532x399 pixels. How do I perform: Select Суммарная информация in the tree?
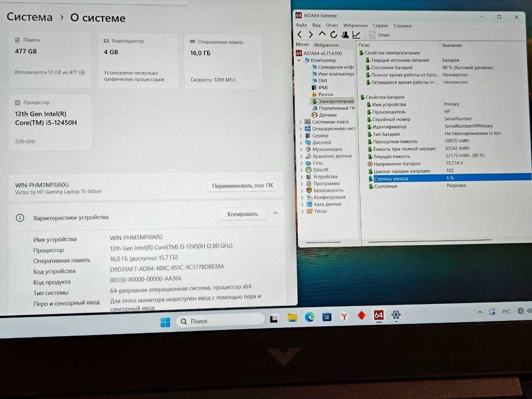[x=332, y=67]
